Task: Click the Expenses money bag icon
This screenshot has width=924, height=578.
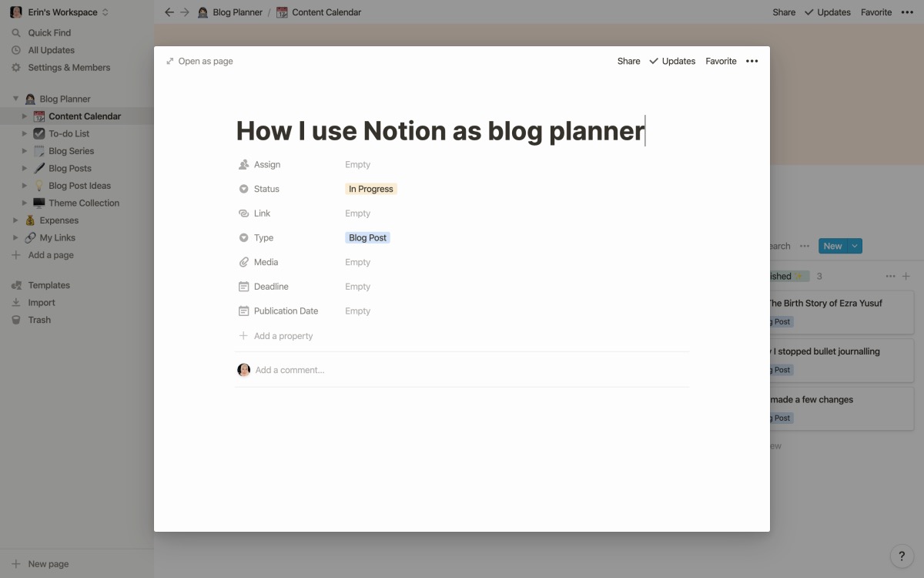Action: (30, 220)
